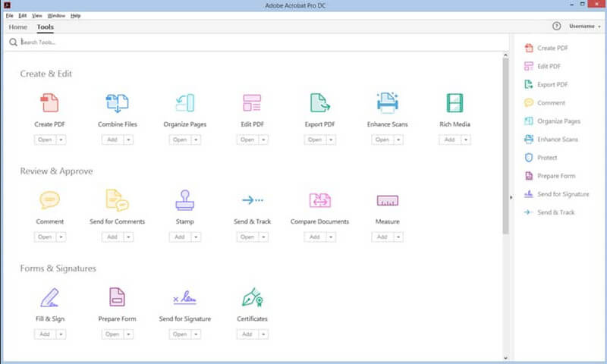Expand dropdown arrow beside Combine Files Add
This screenshot has width=607, height=364.
129,140
